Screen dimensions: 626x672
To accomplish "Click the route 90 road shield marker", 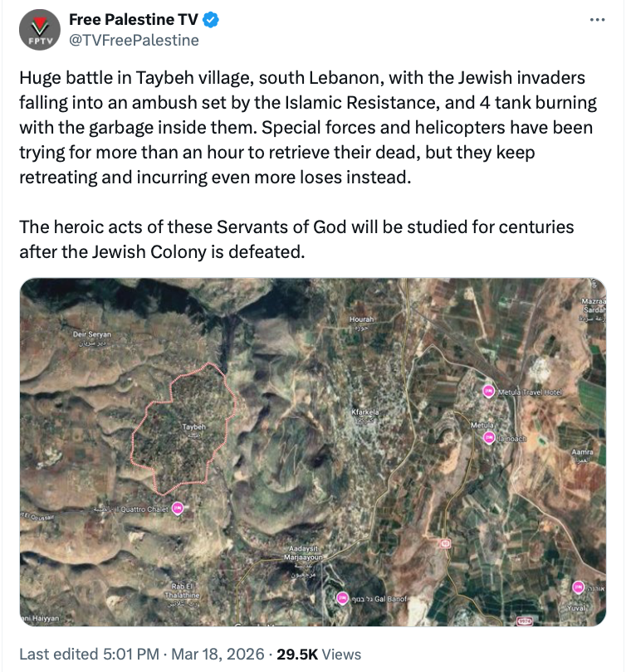I will (x=445, y=543).
